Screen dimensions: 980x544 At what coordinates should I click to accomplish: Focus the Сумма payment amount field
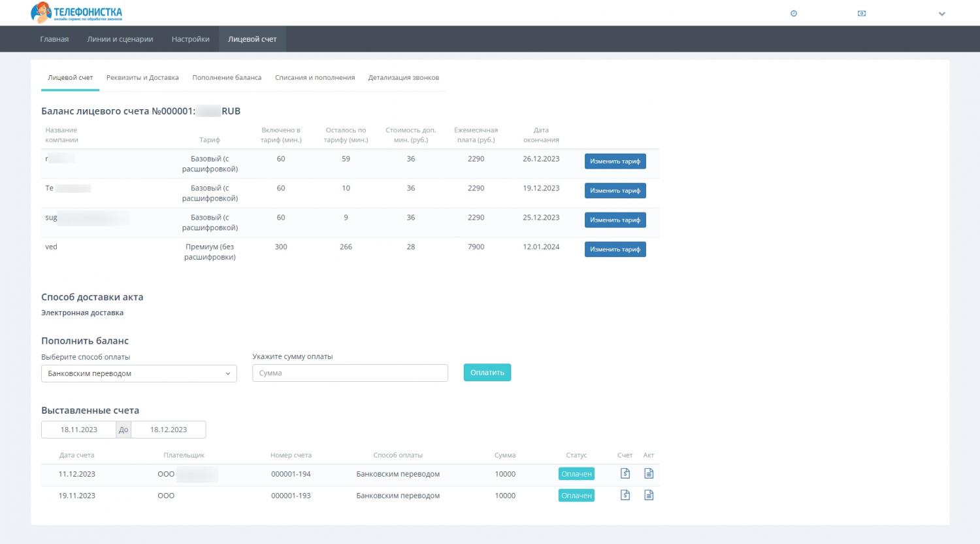point(350,373)
